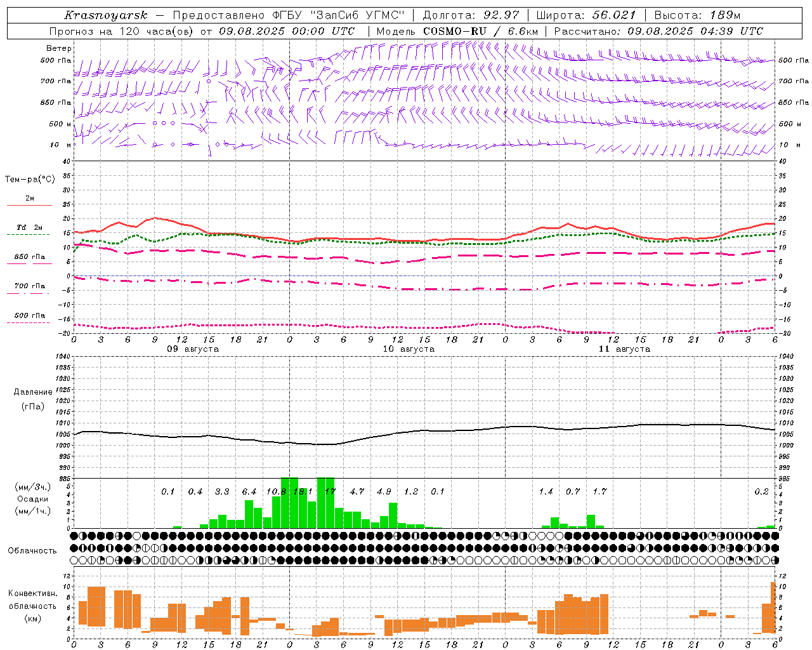Click the 11 августа date label
This screenshot has height=650, width=812.
click(x=624, y=349)
